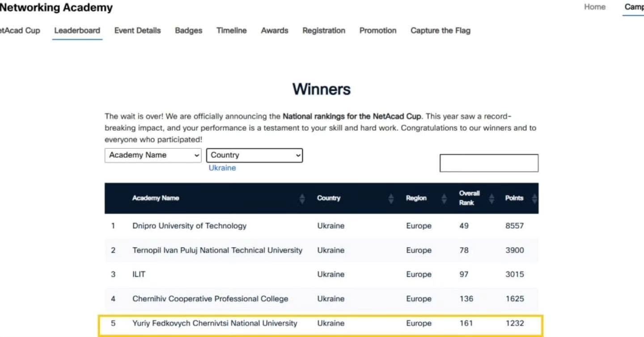Click points value 1625

(514, 299)
